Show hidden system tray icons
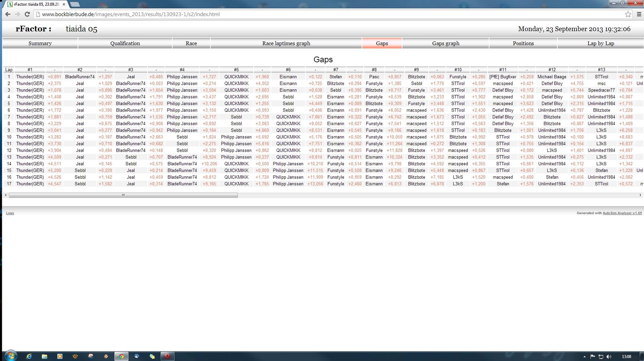The height and width of the screenshot is (361, 644). (x=584, y=357)
